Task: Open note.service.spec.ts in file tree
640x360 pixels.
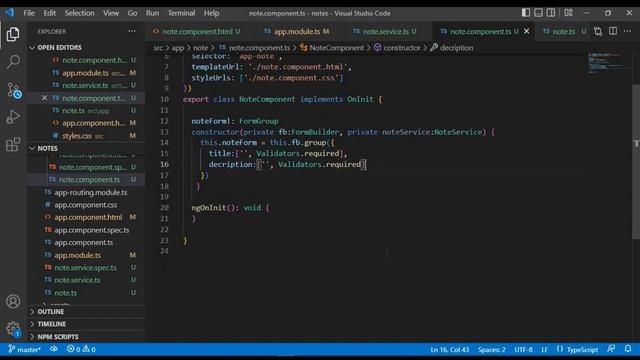Action: pos(85,268)
